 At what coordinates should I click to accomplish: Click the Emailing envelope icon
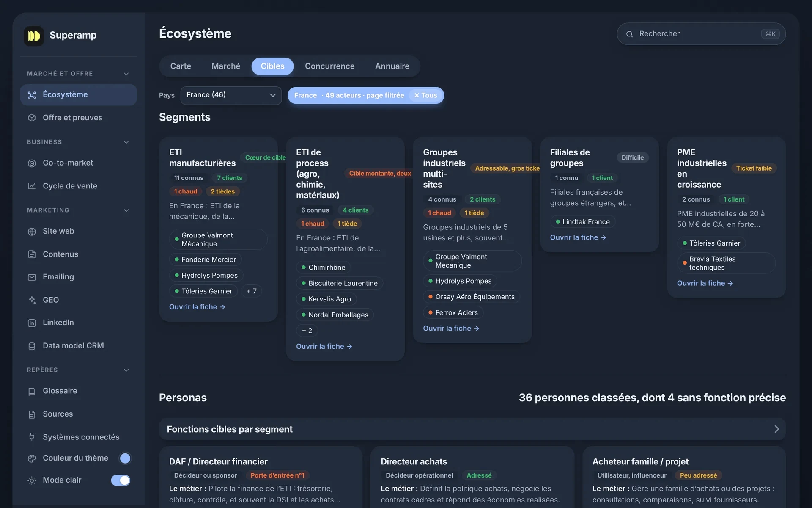click(32, 277)
